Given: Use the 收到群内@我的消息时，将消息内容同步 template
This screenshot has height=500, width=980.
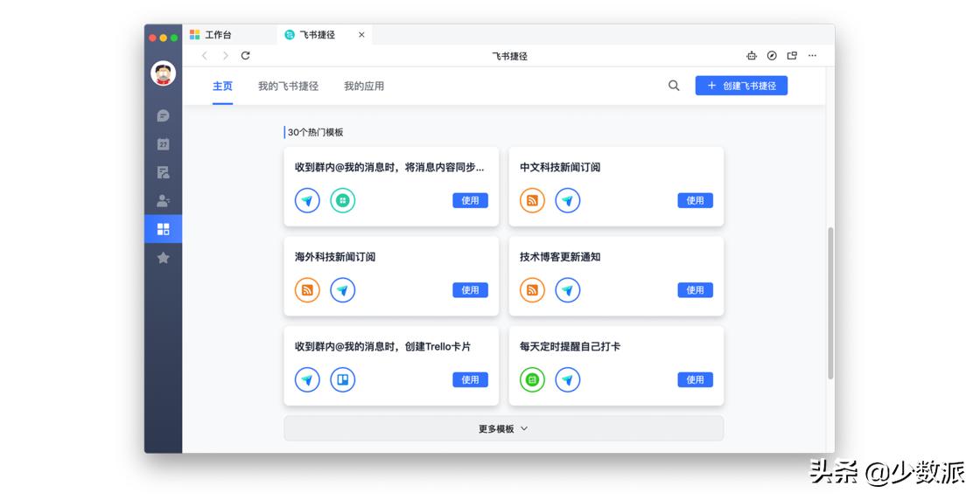Looking at the screenshot, I should (470, 200).
